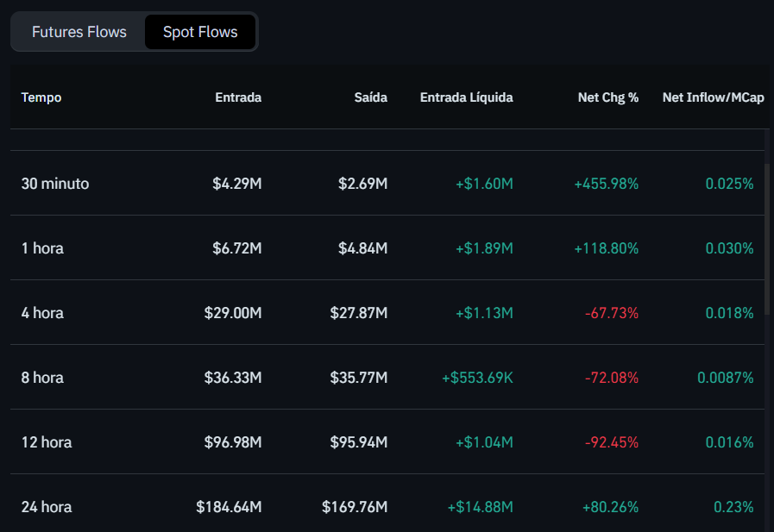774x532 pixels.
Task: Sort by the Tempo column header
Action: pyautogui.click(x=41, y=97)
